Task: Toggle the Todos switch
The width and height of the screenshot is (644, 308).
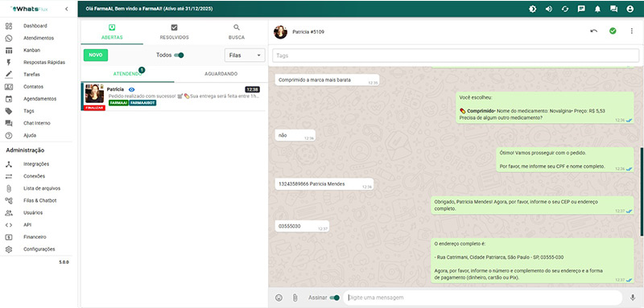Action: click(179, 55)
